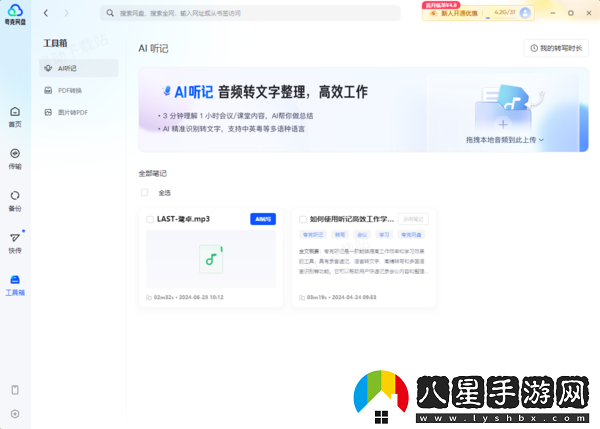Open settings hexagon icon in sidebar

(15, 414)
